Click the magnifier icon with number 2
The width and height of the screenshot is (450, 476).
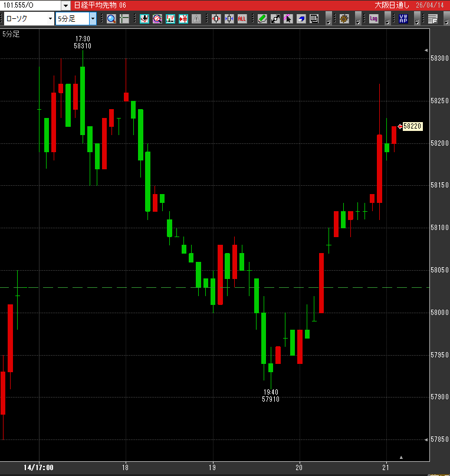157,19
